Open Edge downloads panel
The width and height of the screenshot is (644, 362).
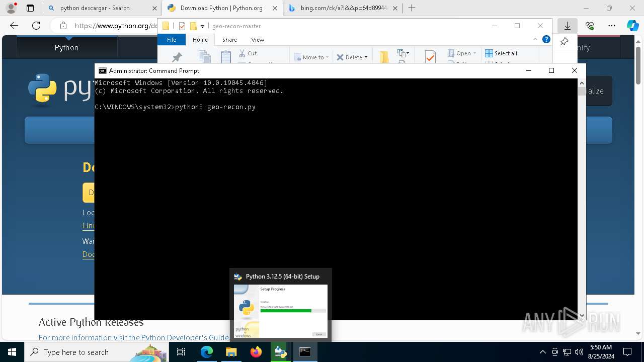pos(567,26)
